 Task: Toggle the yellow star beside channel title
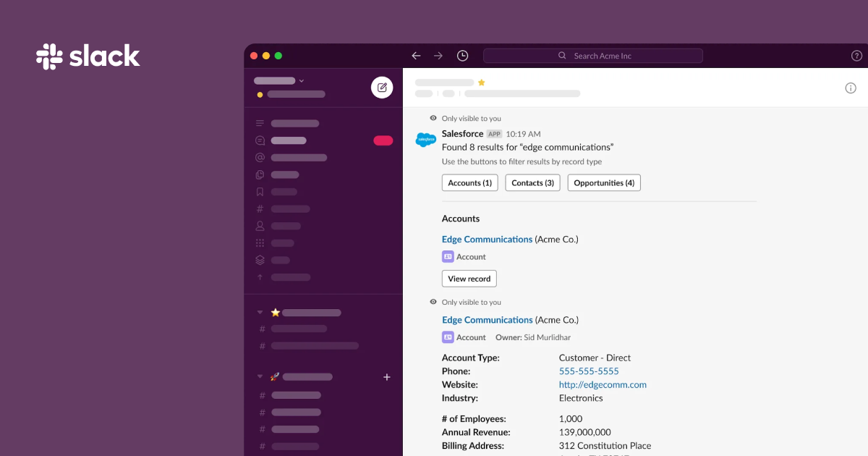coord(482,83)
